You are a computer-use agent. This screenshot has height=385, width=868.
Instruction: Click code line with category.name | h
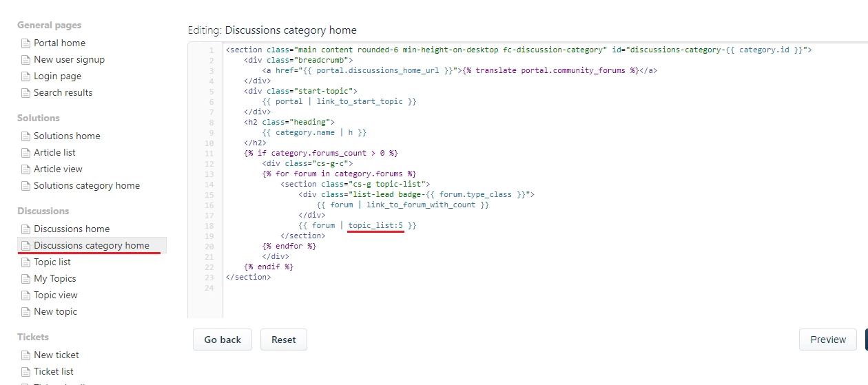tap(314, 132)
